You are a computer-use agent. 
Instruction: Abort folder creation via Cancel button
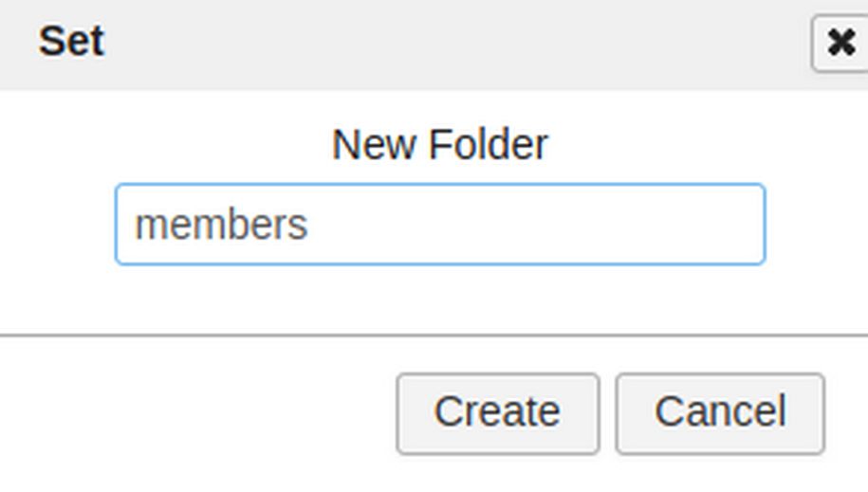click(719, 412)
